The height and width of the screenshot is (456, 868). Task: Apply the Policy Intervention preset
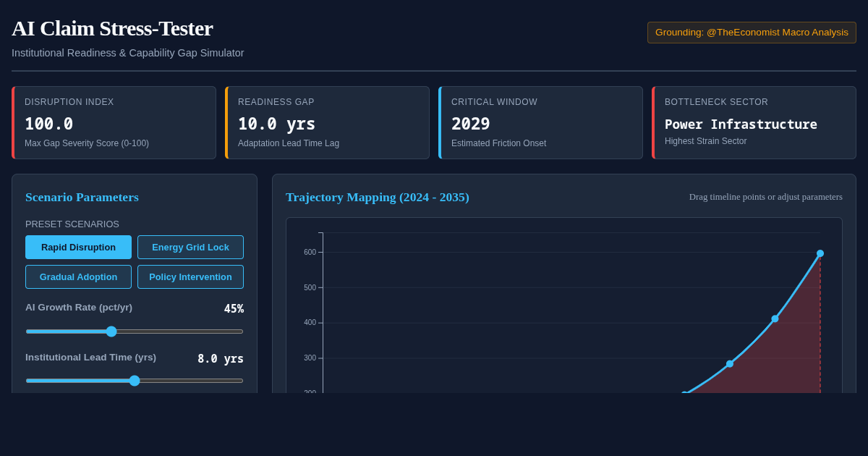pyautogui.click(x=190, y=276)
